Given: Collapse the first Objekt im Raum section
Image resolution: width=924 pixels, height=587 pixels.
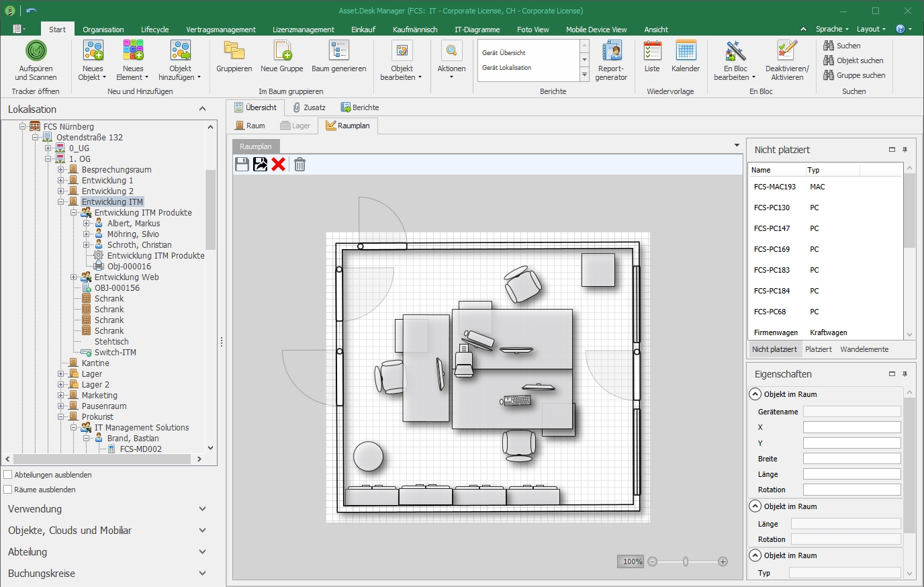Looking at the screenshot, I should tap(755, 394).
